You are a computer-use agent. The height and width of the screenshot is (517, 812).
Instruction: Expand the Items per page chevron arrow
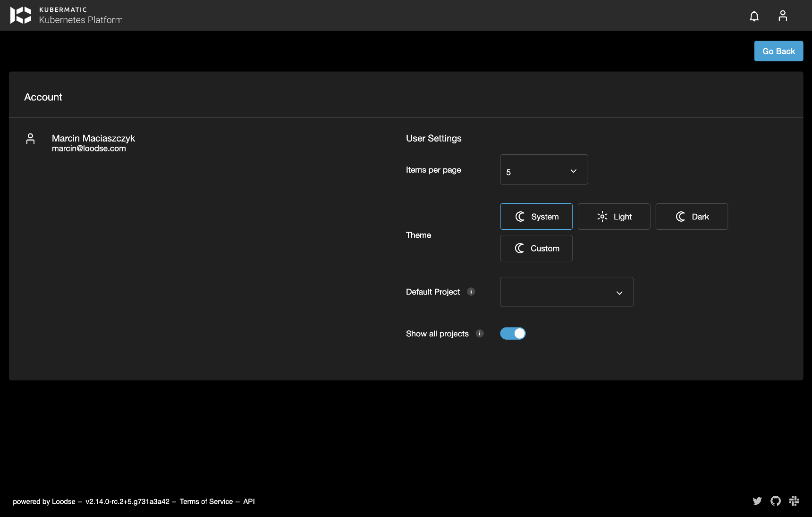[x=573, y=170]
